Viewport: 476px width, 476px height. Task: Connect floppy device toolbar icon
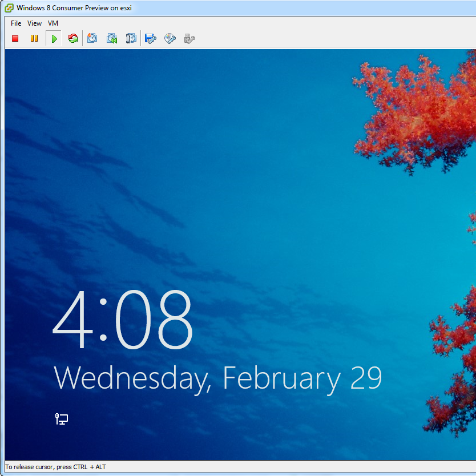pyautogui.click(x=151, y=39)
